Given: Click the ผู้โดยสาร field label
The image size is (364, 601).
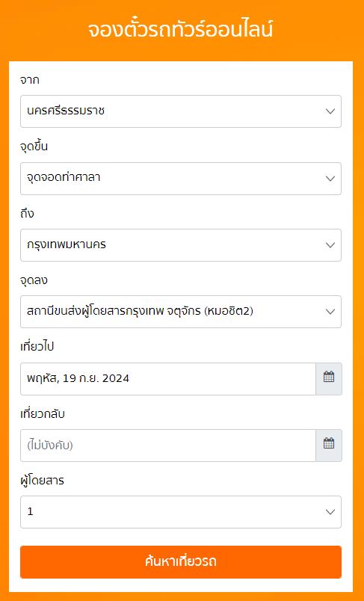Looking at the screenshot, I should click(42, 481).
